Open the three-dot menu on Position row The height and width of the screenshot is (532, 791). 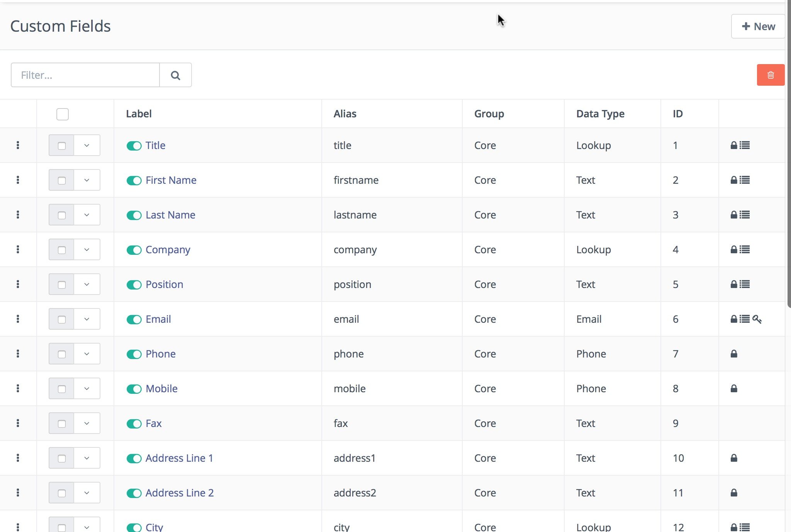click(x=18, y=284)
